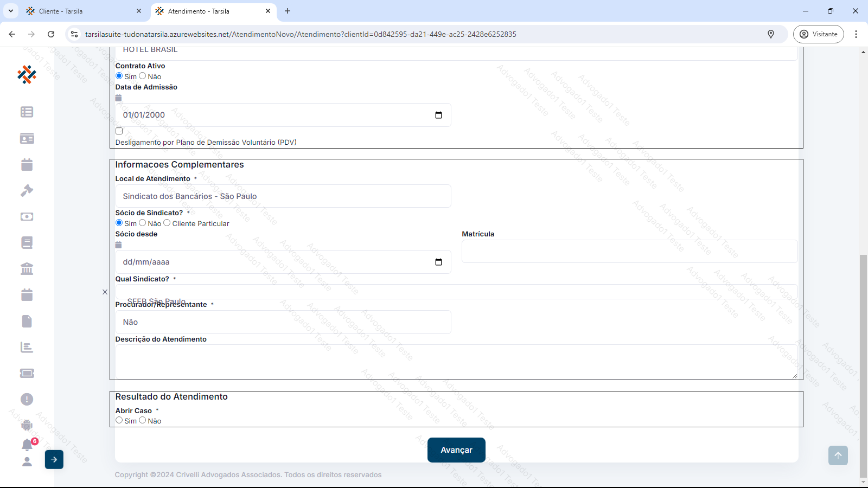868x488 pixels.
Task: Open the ticket icon in the sidebar
Action: [27, 373]
